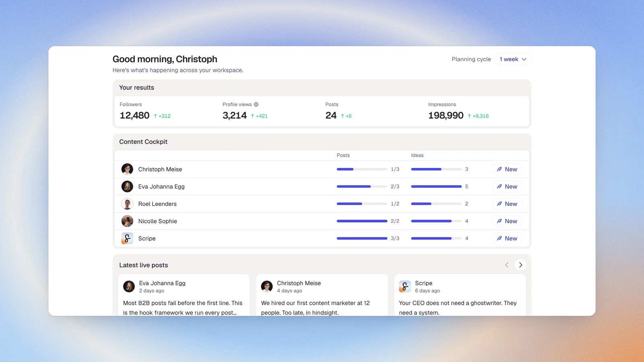Click the Posts count 24
This screenshot has width=644, height=362.
pos(331,115)
